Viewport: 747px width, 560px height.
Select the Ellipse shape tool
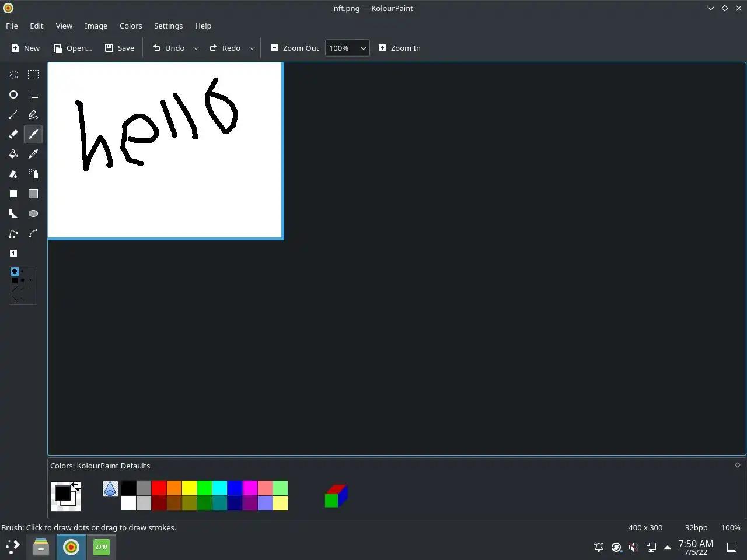33,213
